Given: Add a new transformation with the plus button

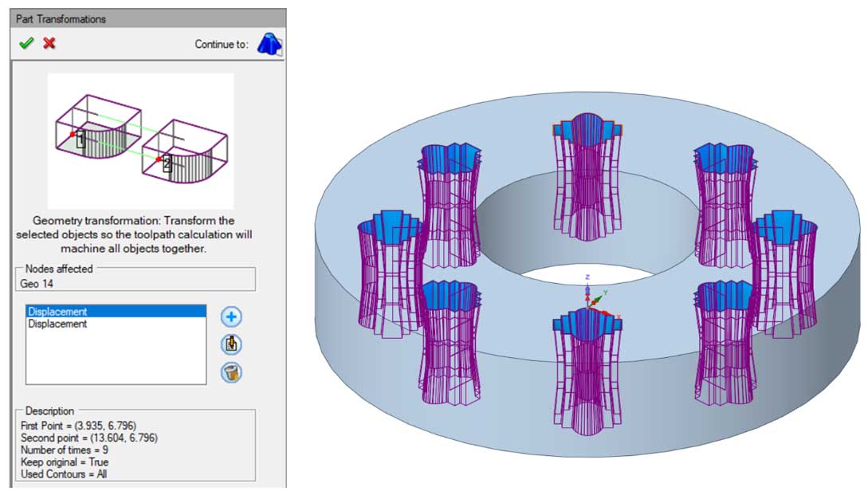Looking at the screenshot, I should click(x=231, y=316).
